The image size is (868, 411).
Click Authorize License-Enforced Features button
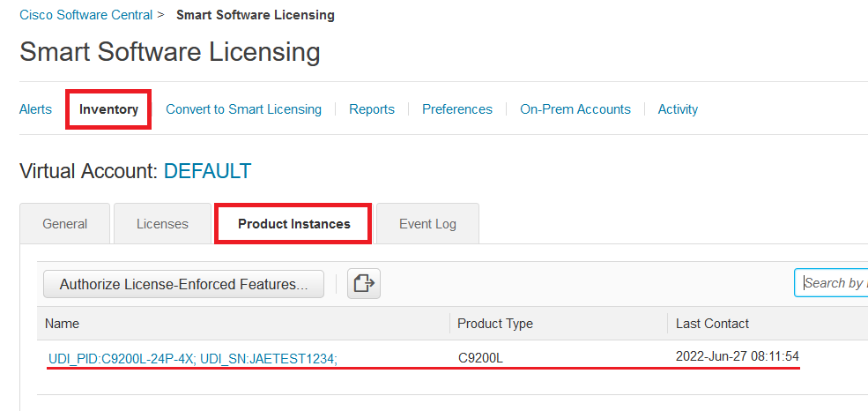183,284
